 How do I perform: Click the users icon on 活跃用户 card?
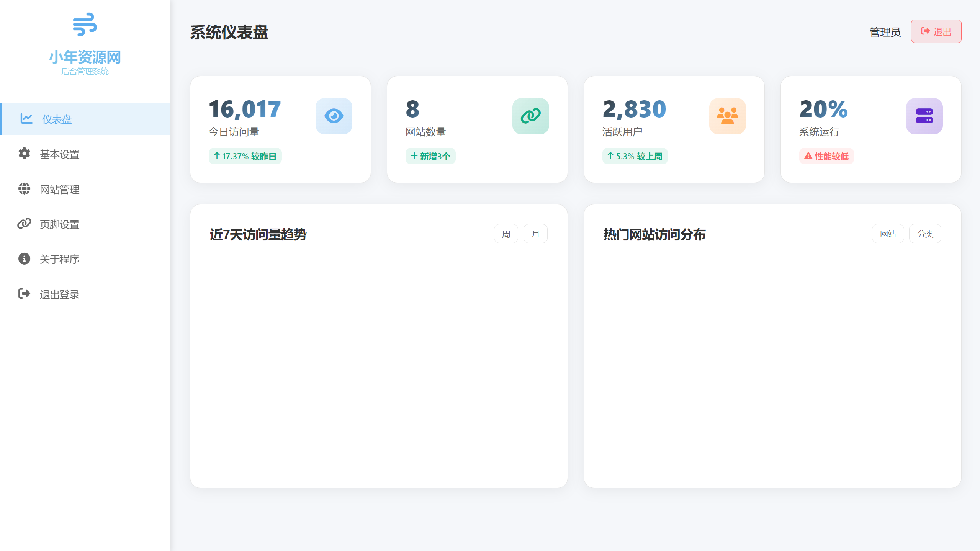pyautogui.click(x=727, y=116)
